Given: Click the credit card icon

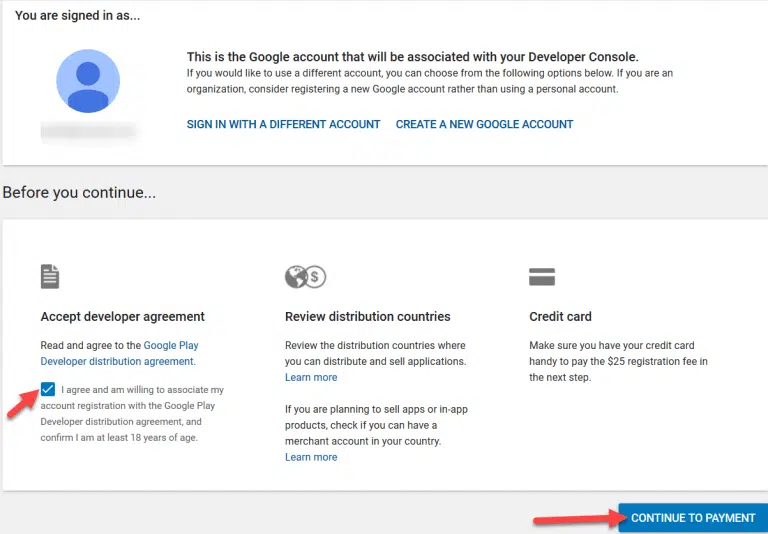Looking at the screenshot, I should [x=542, y=277].
